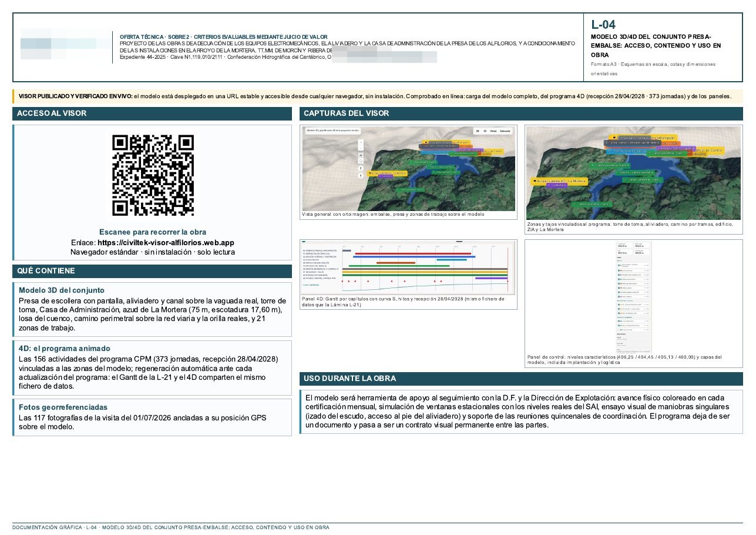Click the QR code for the visor
Image resolution: width=756 pixels, height=535 pixels.
pyautogui.click(x=153, y=175)
